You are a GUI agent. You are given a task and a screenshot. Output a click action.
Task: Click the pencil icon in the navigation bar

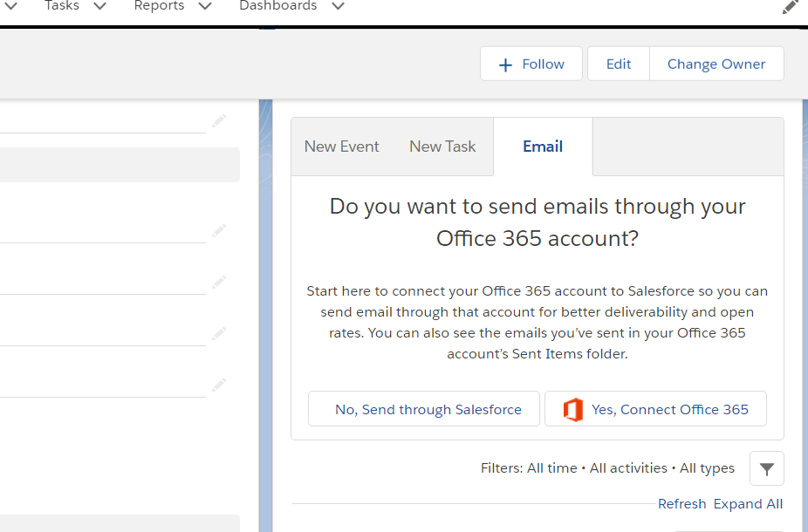tap(790, 7)
